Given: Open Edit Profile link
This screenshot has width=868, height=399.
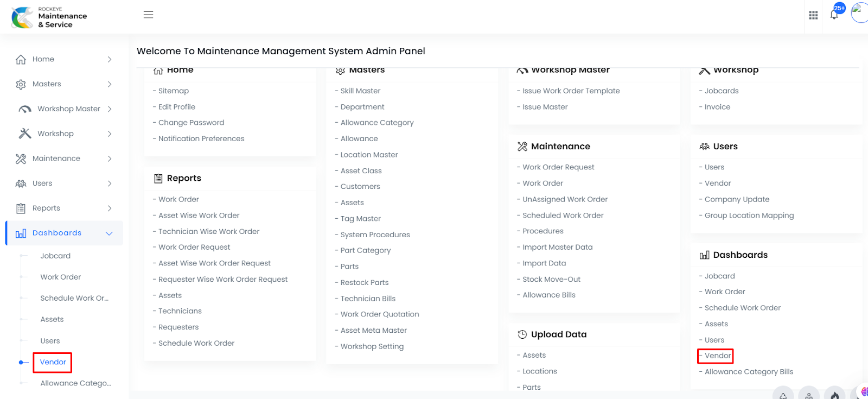Looking at the screenshot, I should click(177, 107).
